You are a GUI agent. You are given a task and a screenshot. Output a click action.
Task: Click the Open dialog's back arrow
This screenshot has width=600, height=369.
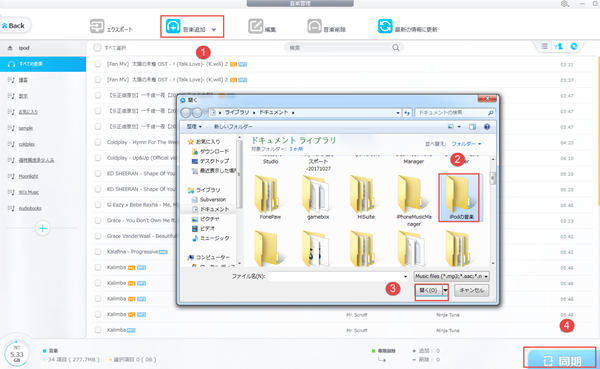(x=186, y=113)
